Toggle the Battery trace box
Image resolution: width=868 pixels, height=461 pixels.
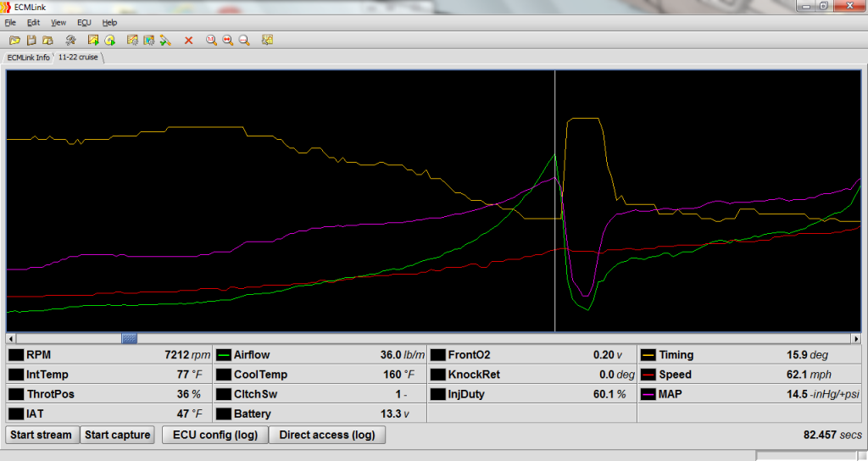click(224, 414)
